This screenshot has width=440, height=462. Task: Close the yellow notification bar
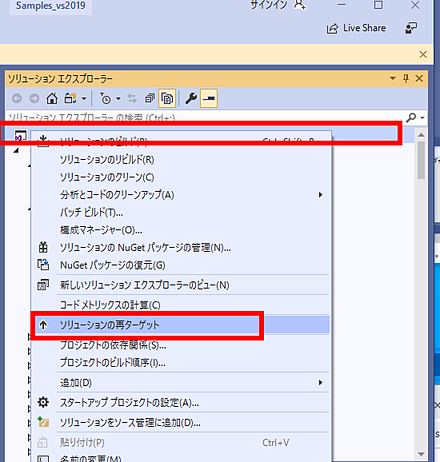[423, 54]
